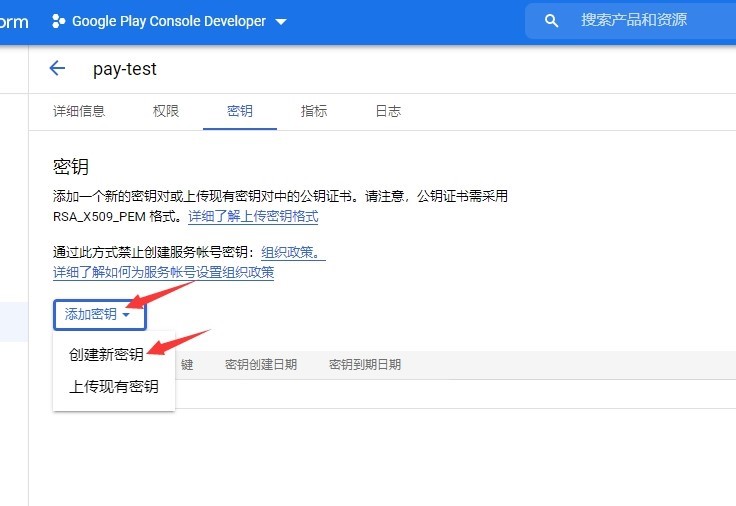The width and height of the screenshot is (736, 506).
Task: Select the 密钥 tab
Action: coord(240,111)
